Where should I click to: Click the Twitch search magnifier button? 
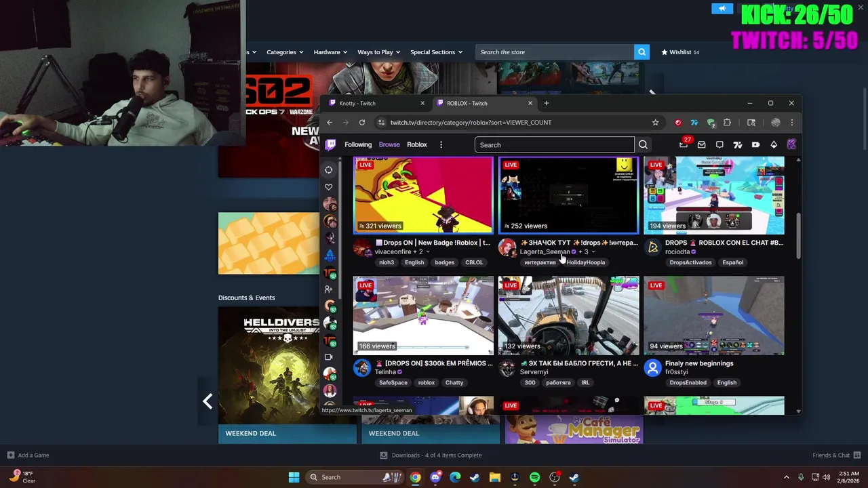pos(643,144)
